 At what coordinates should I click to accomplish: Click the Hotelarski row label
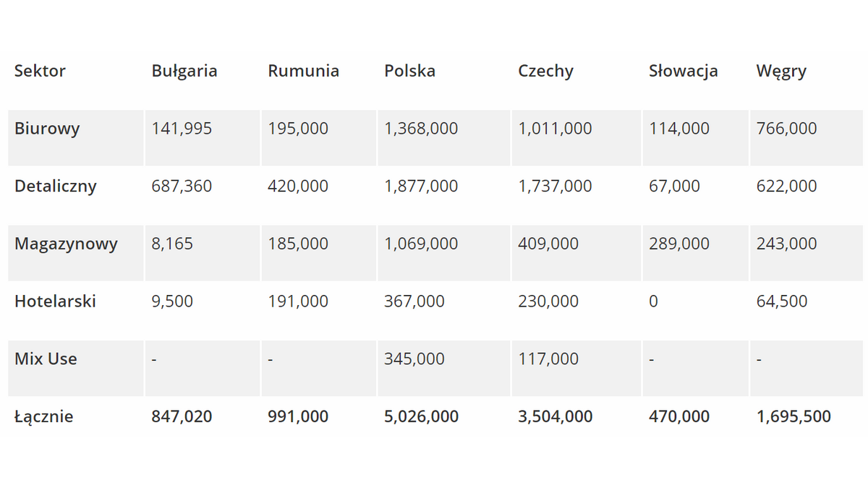click(x=55, y=301)
